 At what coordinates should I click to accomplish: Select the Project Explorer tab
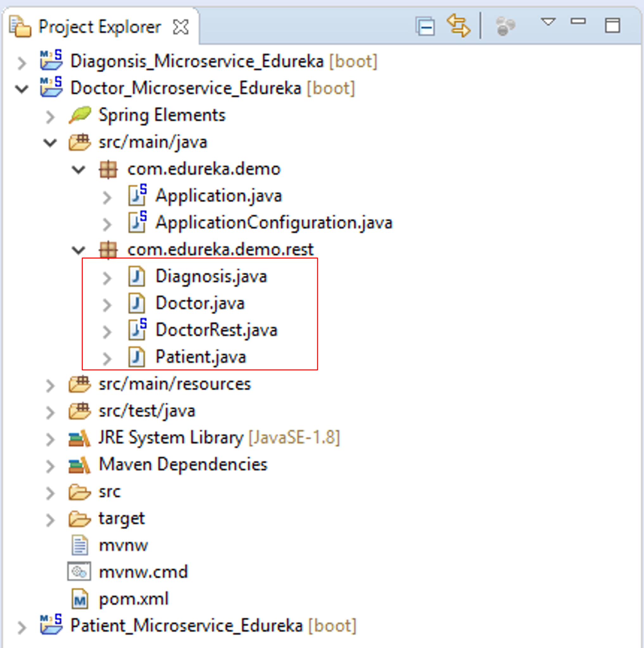point(99,27)
